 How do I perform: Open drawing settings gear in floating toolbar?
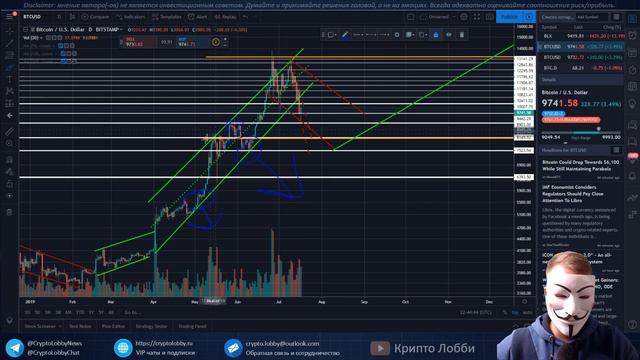pyautogui.click(x=397, y=35)
